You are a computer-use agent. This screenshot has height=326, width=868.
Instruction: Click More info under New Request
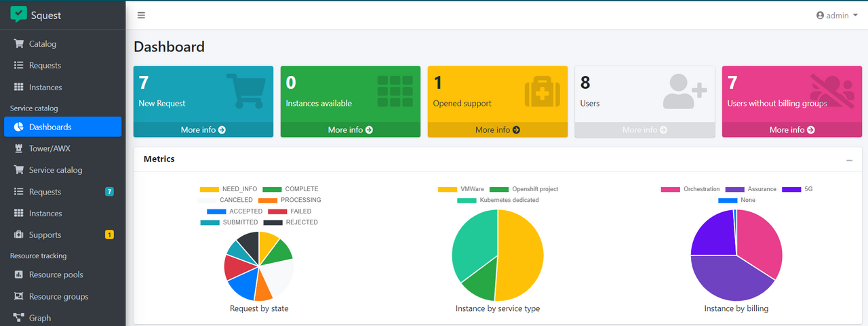click(x=203, y=129)
